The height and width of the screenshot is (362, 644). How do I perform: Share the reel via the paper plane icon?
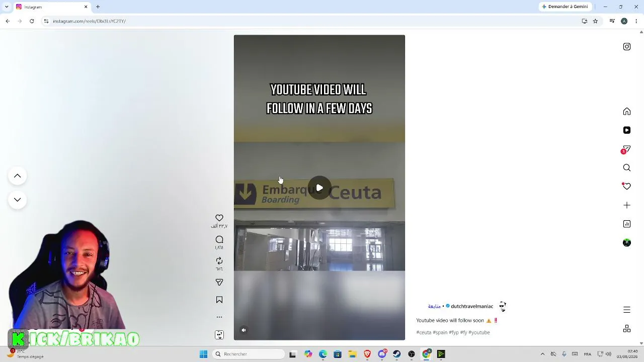(219, 283)
